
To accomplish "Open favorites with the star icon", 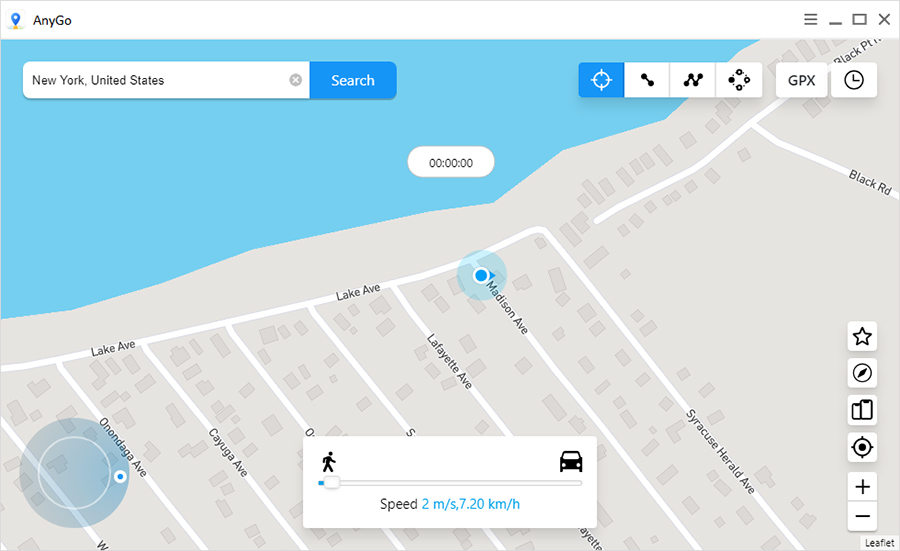I will pyautogui.click(x=862, y=337).
